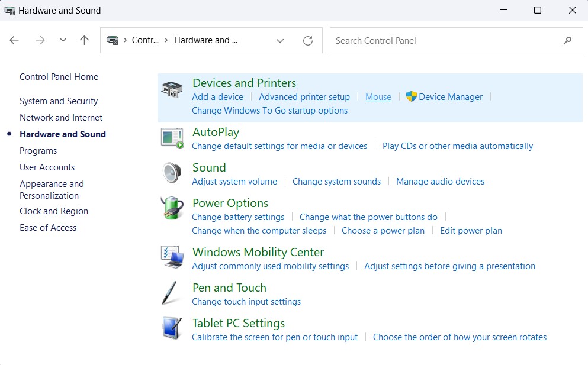Refresh the Control Panel view
The height and width of the screenshot is (365, 588).
308,40
